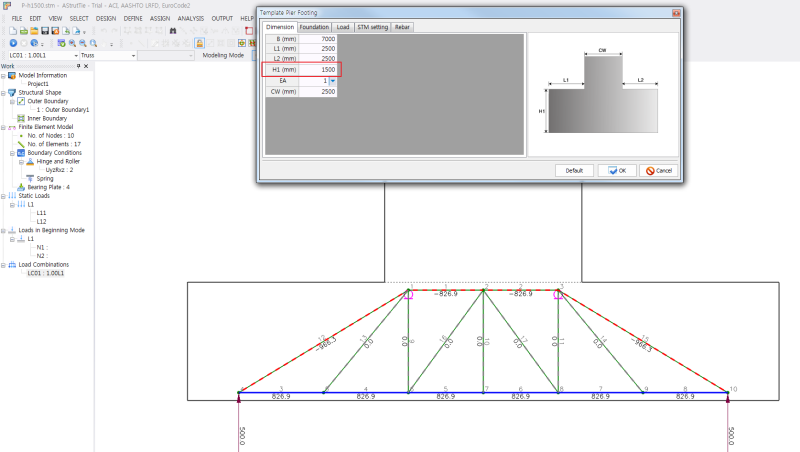
Task: Click the Save As disk icon
Action: [55, 31]
